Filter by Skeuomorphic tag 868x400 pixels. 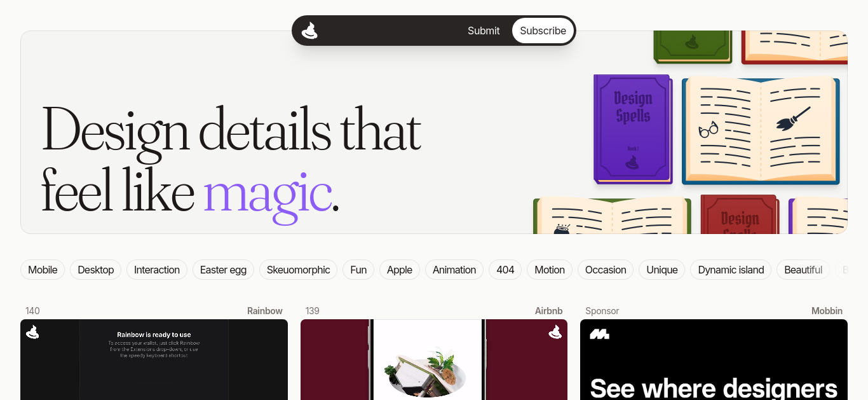point(298,270)
